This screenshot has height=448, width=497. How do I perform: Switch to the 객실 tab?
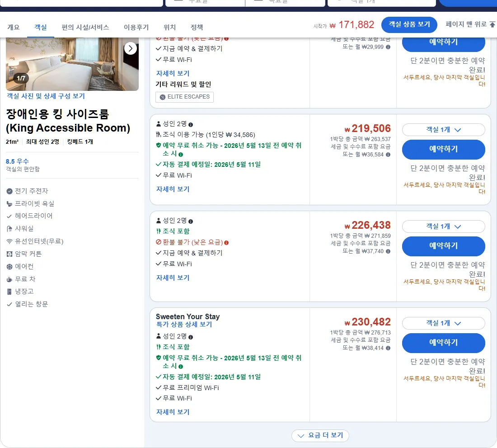click(x=41, y=27)
